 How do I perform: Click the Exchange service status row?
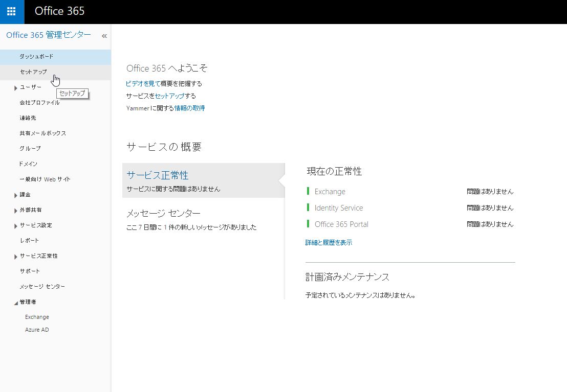(410, 192)
